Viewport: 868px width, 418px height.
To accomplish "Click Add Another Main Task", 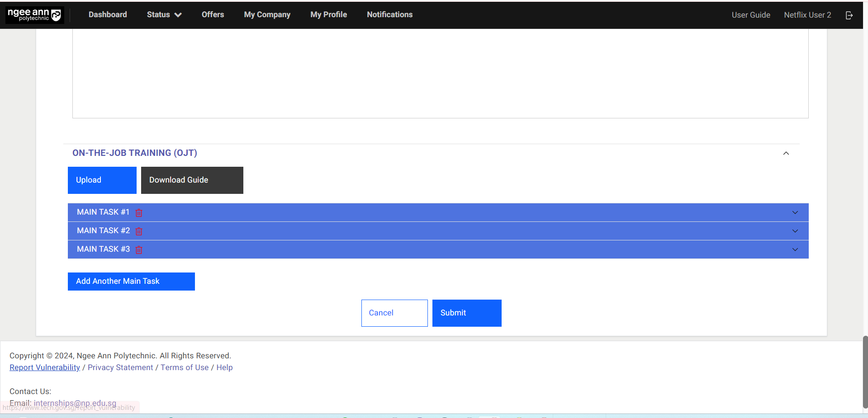I will click(131, 282).
